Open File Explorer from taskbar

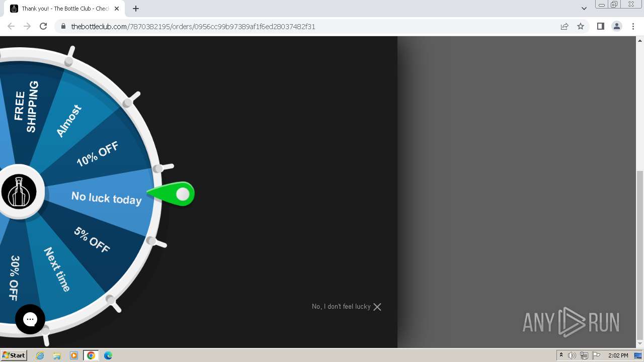click(57, 355)
